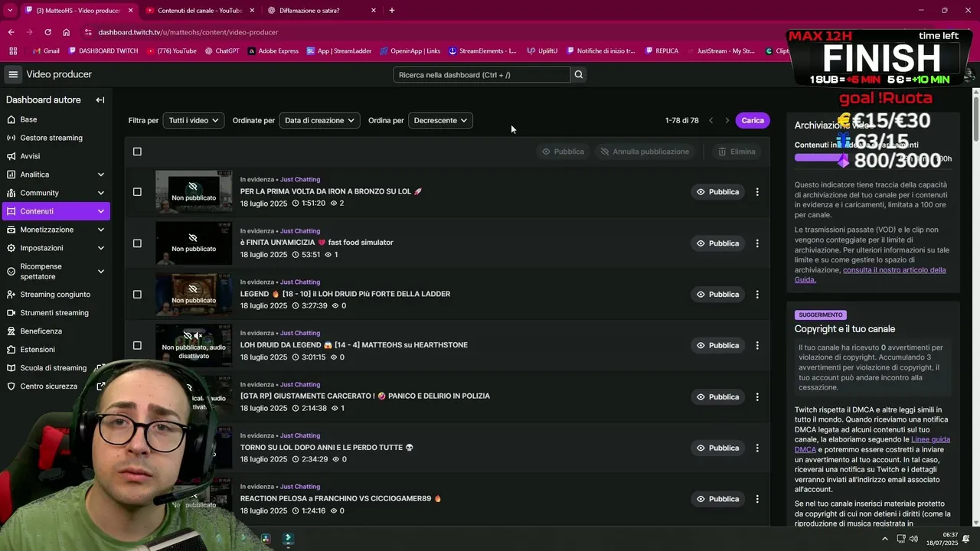Open options menu for TORNO SU LOL video
Image resolution: width=980 pixels, height=551 pixels.
(757, 448)
